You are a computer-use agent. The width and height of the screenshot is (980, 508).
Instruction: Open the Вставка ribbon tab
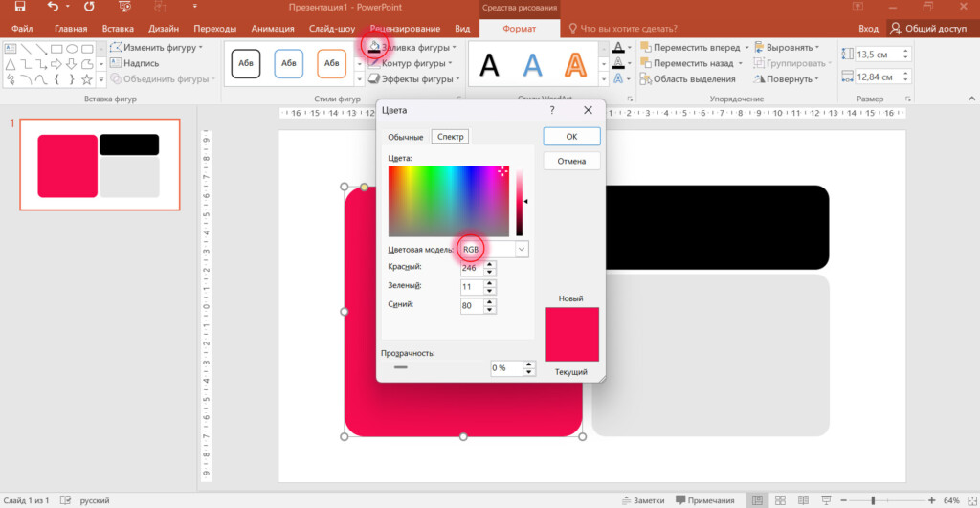pyautogui.click(x=118, y=28)
